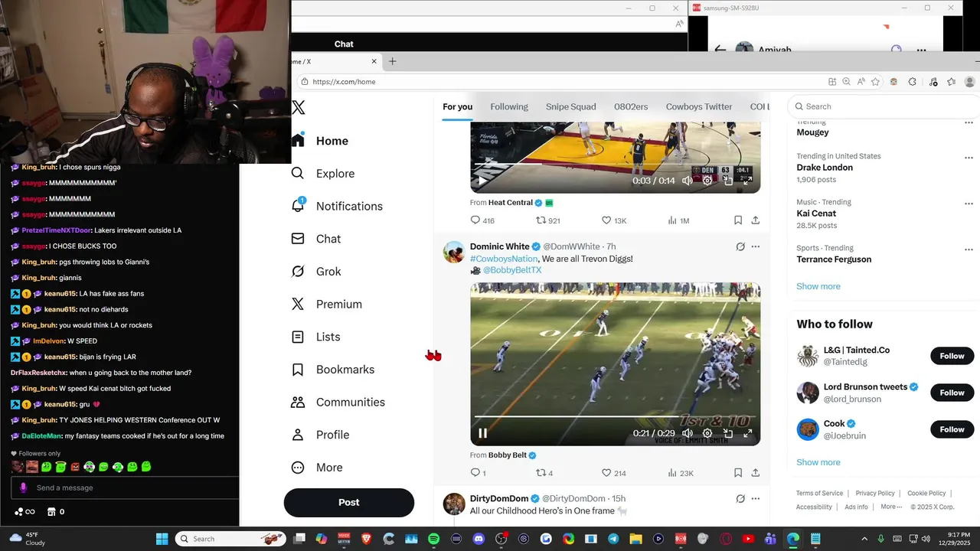Open more options on DirtyDomDom post
This screenshot has height=551, width=980.
pos(756,499)
